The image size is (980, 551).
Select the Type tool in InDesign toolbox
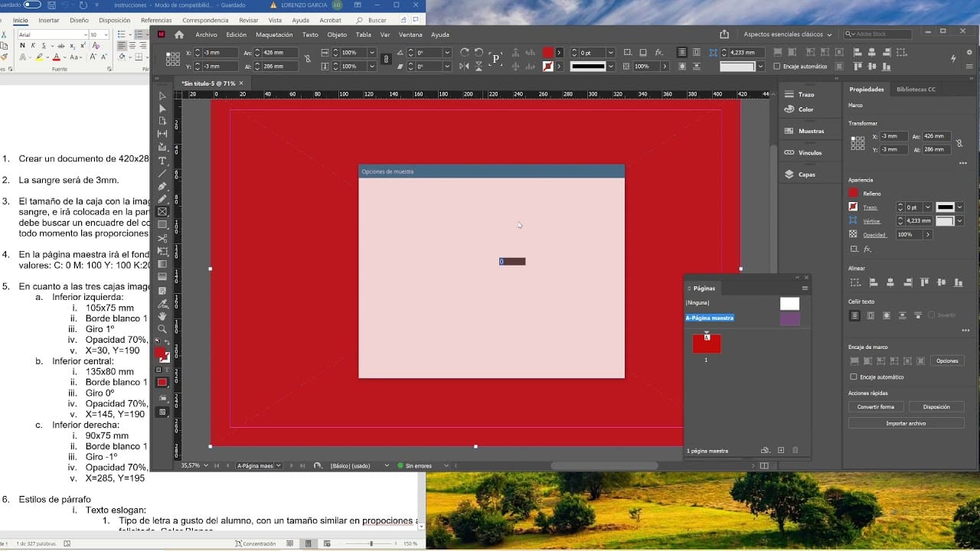pyautogui.click(x=162, y=161)
